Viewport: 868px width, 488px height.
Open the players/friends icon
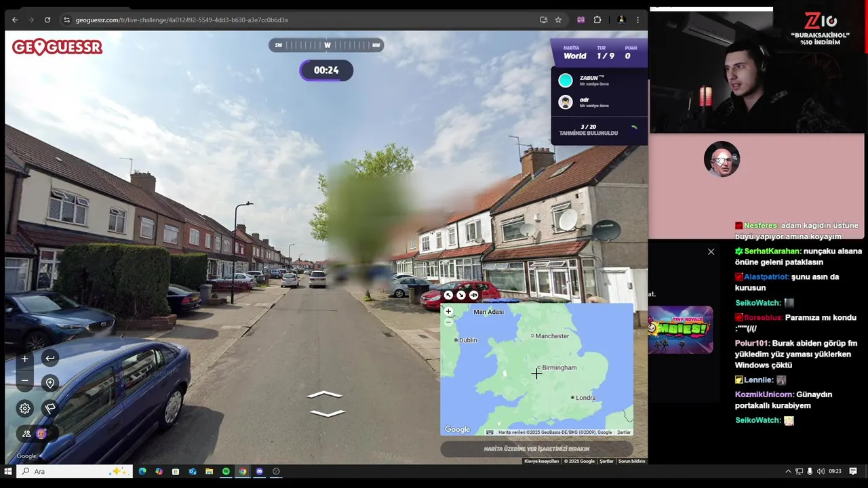[x=26, y=434]
